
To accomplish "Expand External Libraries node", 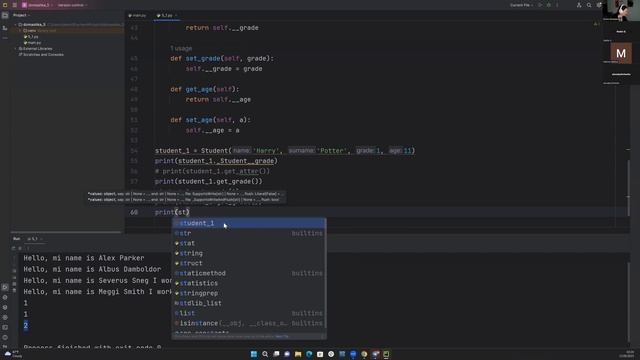I will coord(16,49).
